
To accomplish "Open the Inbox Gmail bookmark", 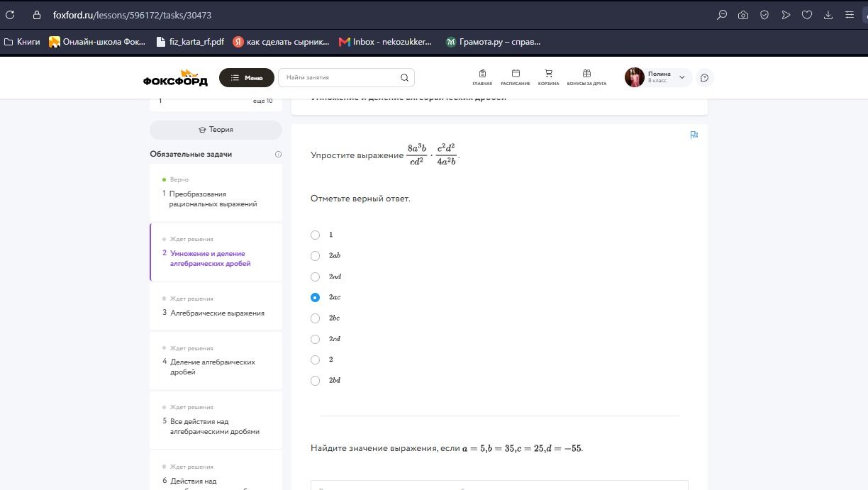I will click(x=385, y=42).
